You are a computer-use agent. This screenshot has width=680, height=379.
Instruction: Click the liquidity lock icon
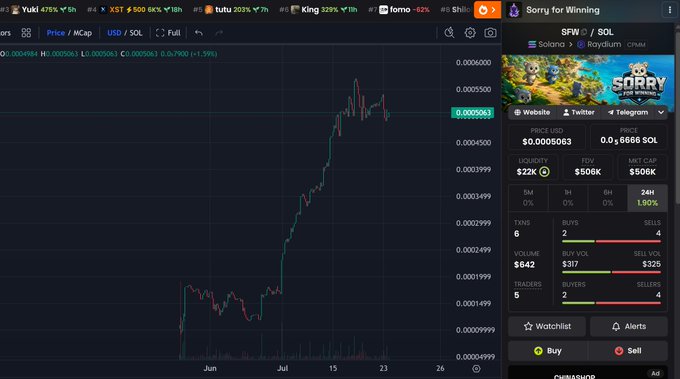[x=544, y=172]
